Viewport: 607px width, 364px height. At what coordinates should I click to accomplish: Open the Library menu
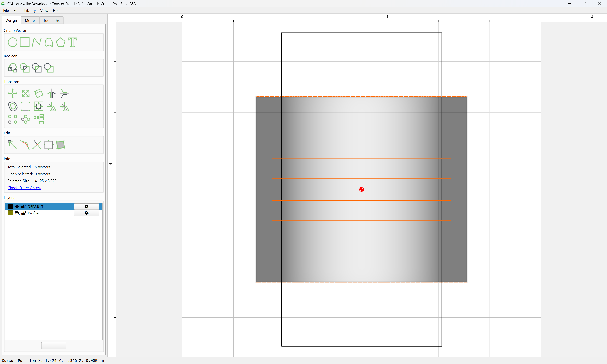(30, 10)
